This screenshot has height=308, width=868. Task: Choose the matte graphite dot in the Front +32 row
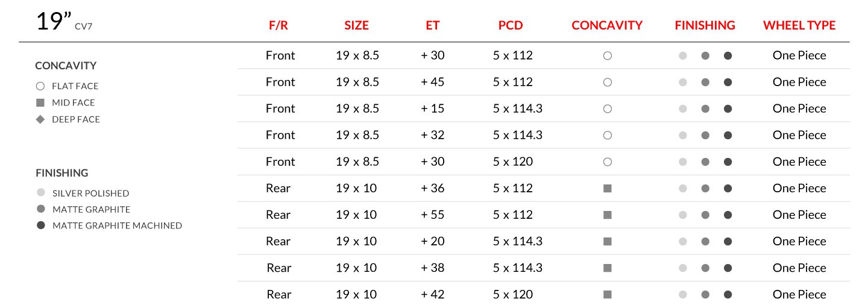705,135
